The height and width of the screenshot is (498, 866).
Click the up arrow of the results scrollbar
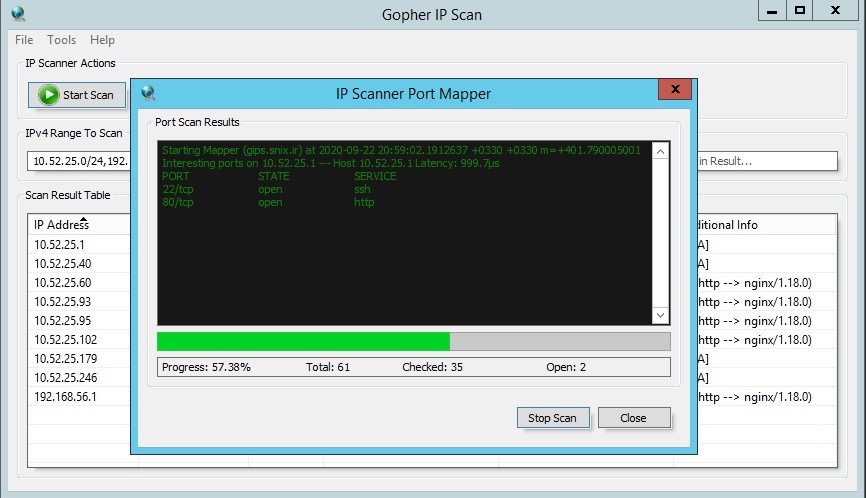[x=661, y=151]
